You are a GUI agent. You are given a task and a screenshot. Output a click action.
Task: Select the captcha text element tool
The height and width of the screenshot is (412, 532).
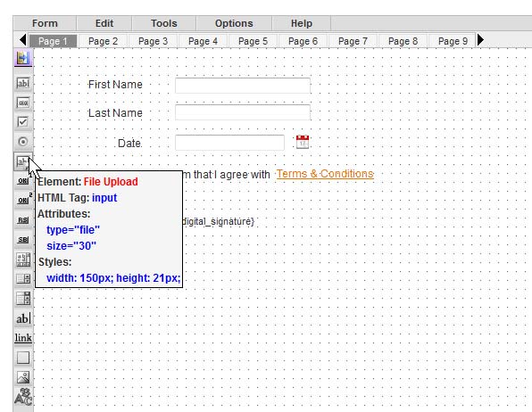click(x=23, y=397)
